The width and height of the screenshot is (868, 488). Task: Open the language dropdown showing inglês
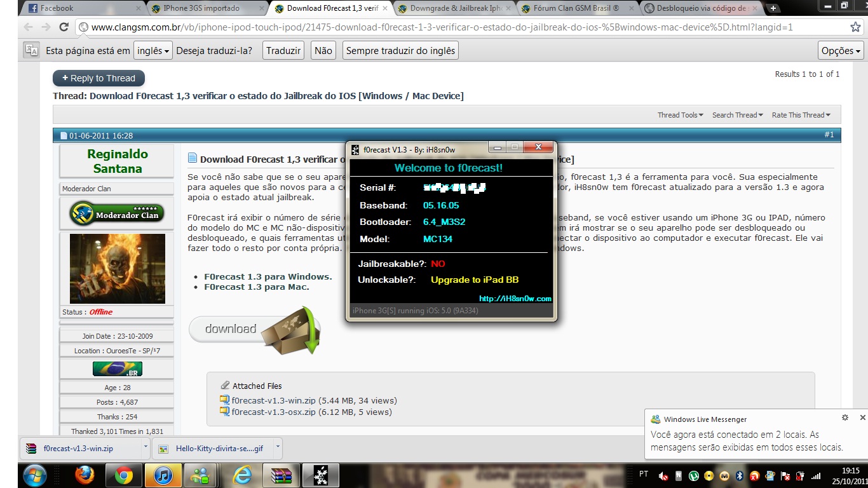[x=153, y=51]
